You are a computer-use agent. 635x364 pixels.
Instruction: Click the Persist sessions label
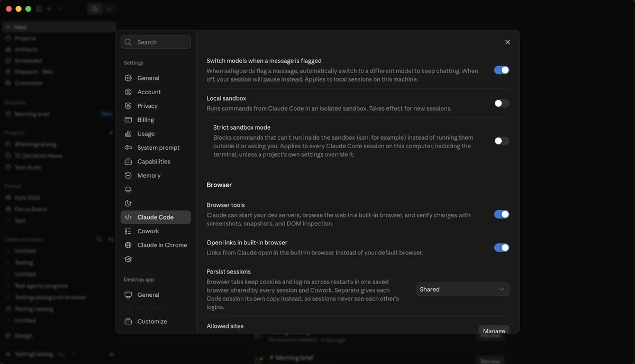tap(229, 271)
